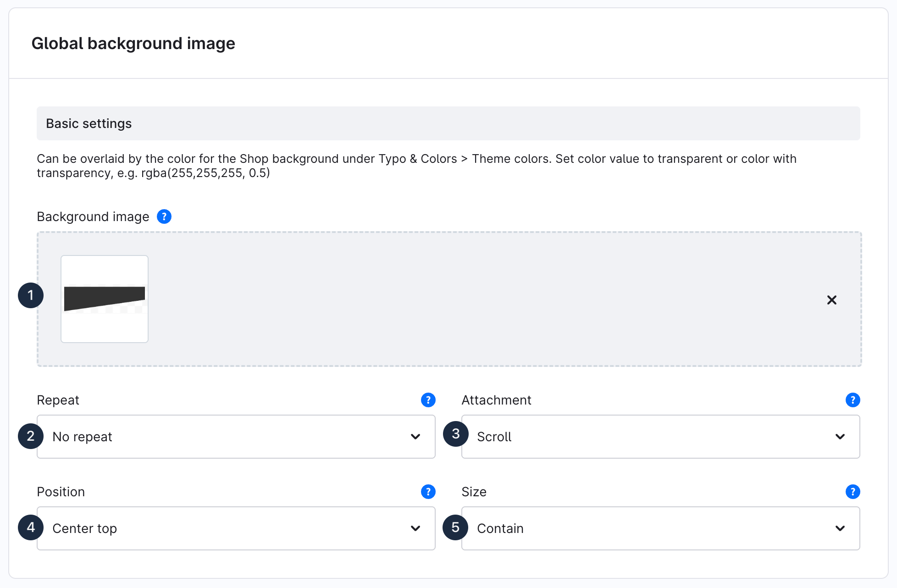The image size is (897, 588).
Task: Click numbered marker 2 beside Repeat
Action: coord(31,436)
